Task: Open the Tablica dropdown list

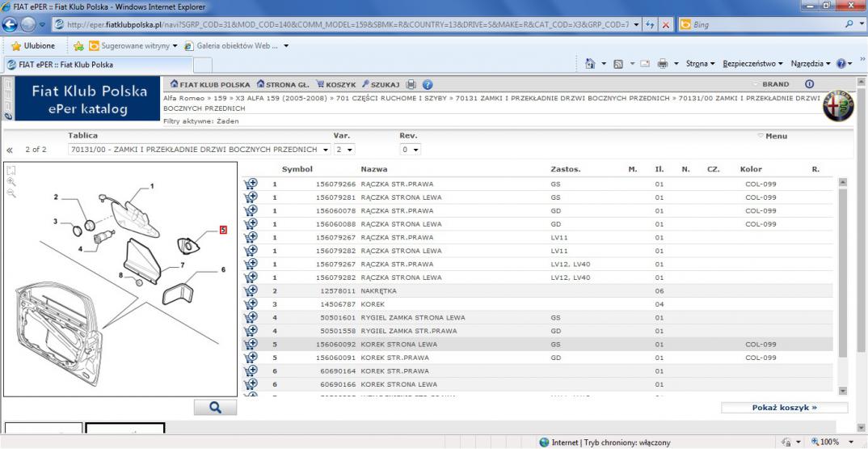Action: pos(327,150)
